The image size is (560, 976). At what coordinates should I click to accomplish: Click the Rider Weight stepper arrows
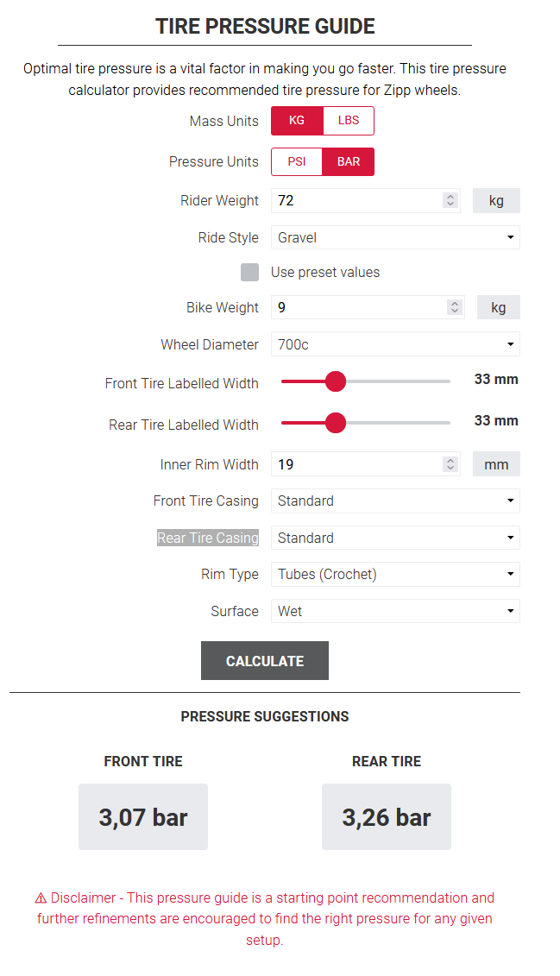point(450,200)
